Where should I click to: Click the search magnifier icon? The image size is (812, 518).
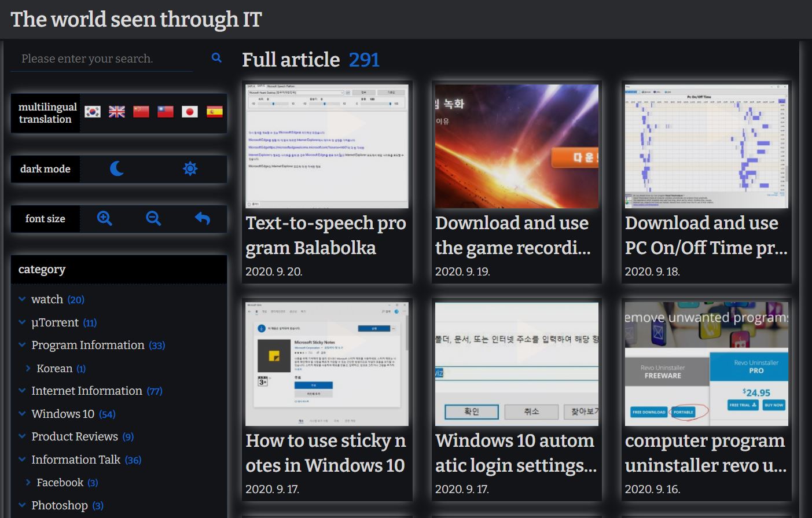216,58
